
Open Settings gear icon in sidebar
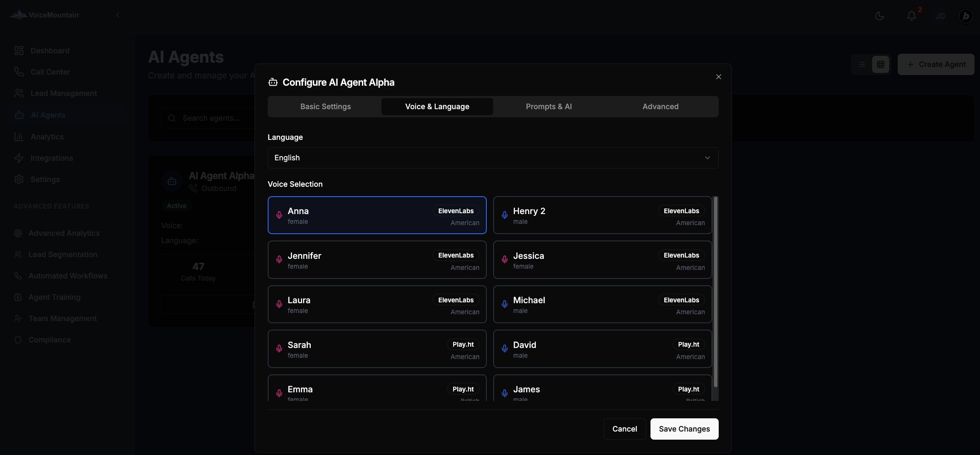(x=19, y=180)
